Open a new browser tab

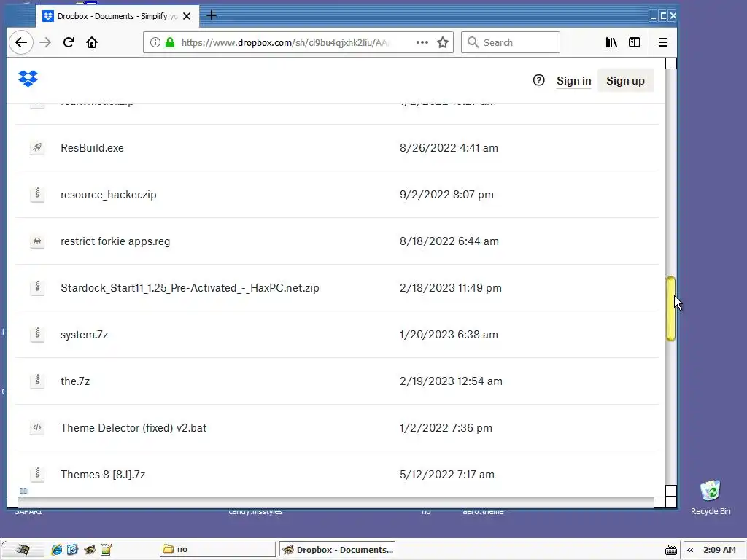point(212,16)
